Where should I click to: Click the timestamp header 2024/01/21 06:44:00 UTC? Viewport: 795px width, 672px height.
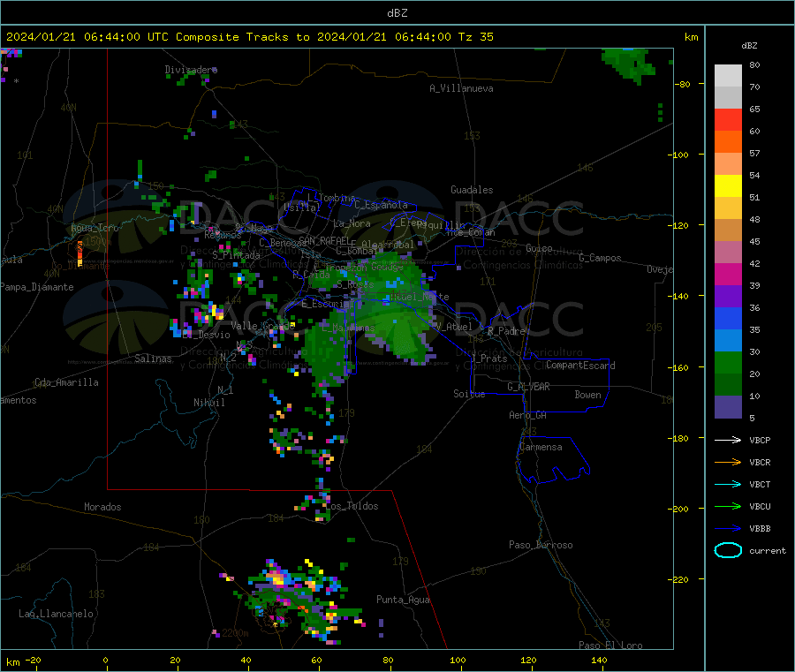87,37
